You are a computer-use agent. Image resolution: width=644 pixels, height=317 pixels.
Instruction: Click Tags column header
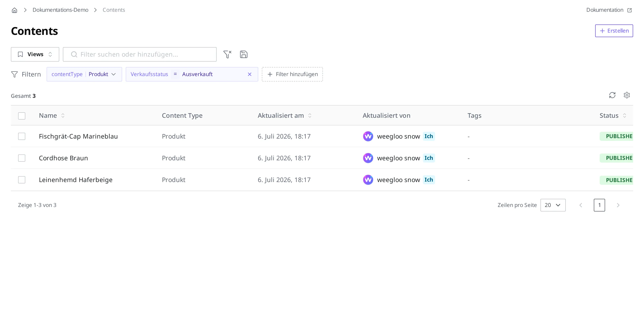[x=474, y=115]
